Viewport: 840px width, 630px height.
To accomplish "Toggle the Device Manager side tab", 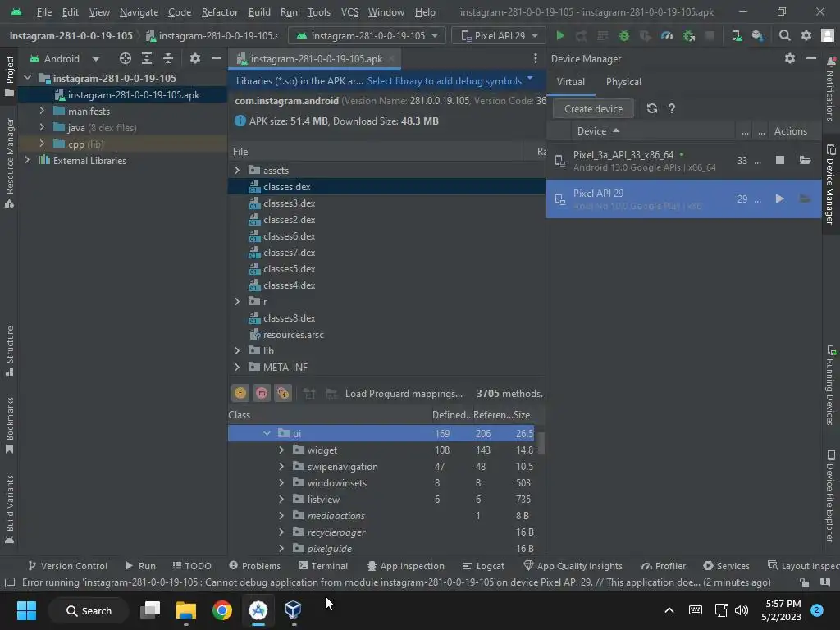I will (x=831, y=184).
